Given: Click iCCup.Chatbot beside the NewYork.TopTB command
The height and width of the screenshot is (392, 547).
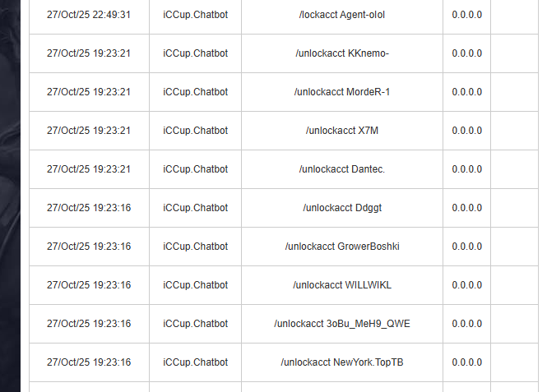Looking at the screenshot, I should click(x=195, y=362).
